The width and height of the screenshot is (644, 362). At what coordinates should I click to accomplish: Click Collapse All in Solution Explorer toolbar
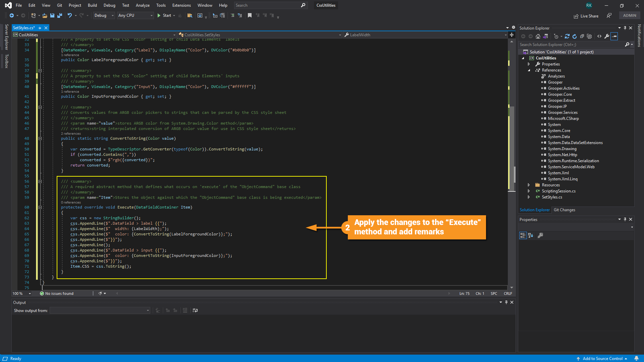(x=582, y=36)
